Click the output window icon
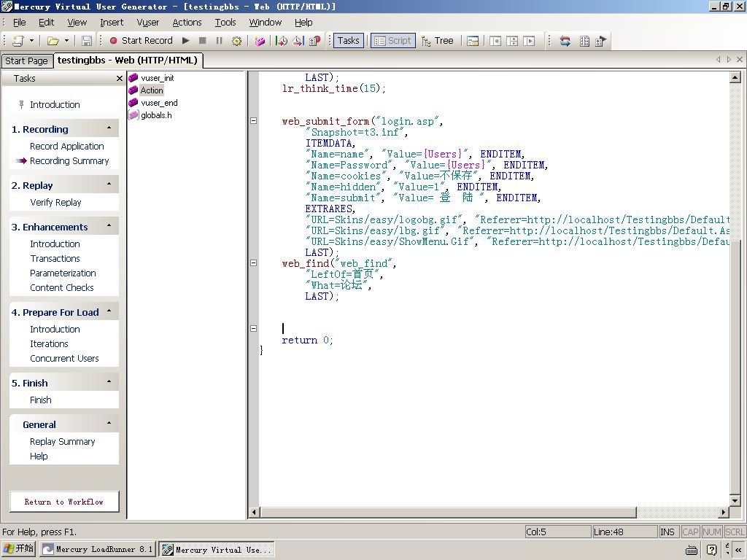This screenshot has height=560, width=747. tap(473, 41)
